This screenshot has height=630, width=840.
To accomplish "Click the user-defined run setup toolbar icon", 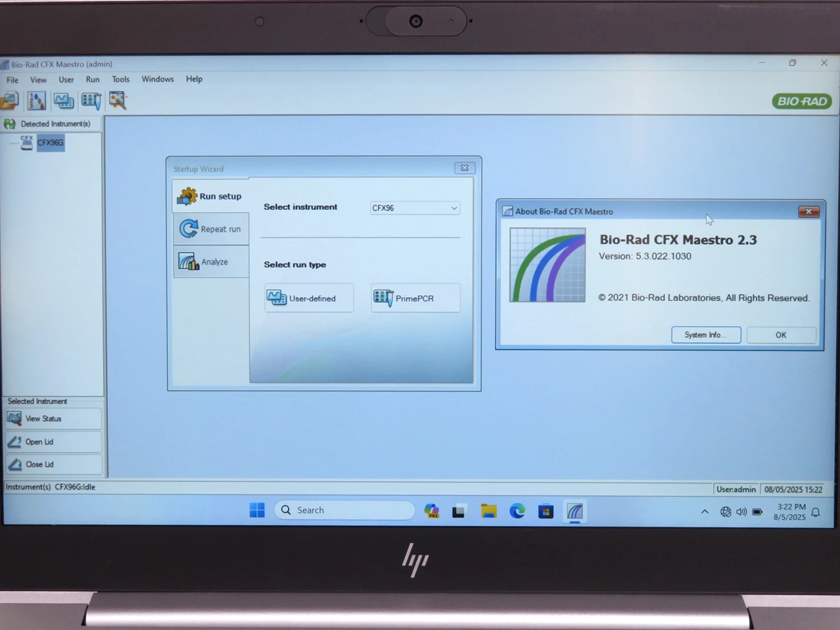I will pos(63,101).
